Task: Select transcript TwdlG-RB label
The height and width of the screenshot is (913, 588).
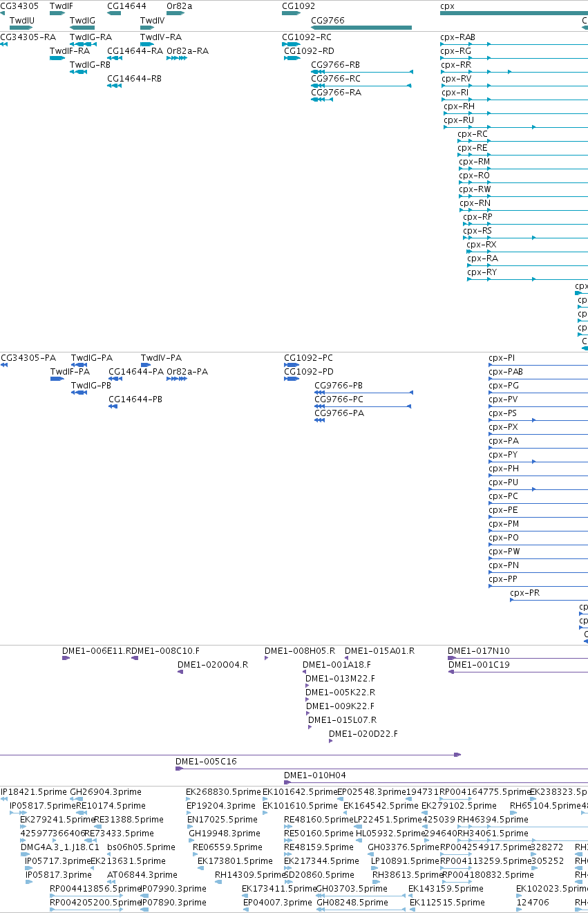Action: (90, 65)
